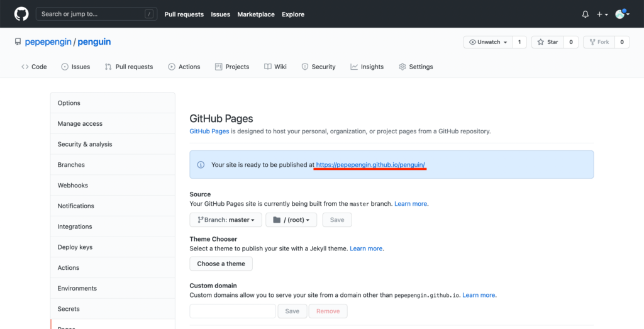
Task: Click the custom domain text field
Action: click(x=233, y=311)
